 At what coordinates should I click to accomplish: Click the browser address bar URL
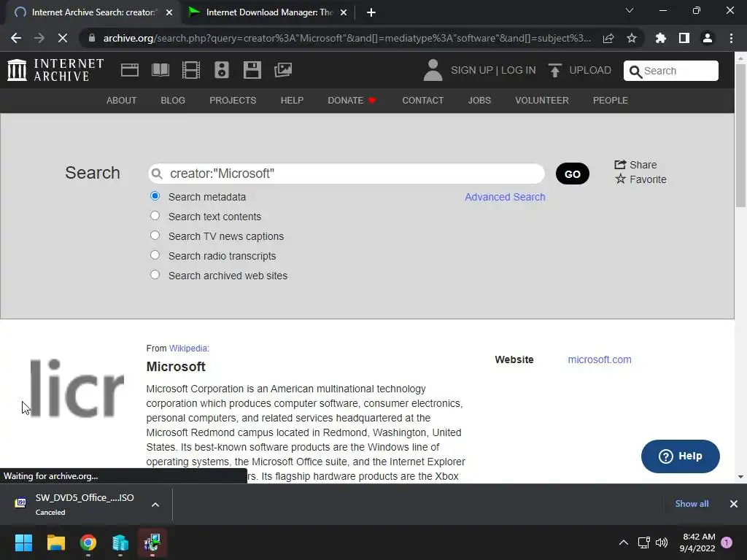(x=347, y=38)
